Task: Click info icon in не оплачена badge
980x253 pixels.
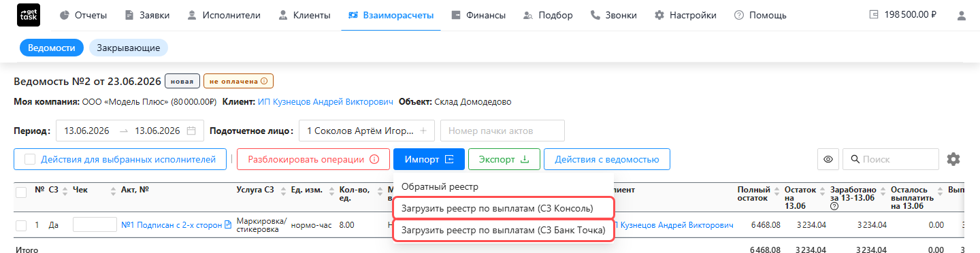Action: [x=263, y=82]
